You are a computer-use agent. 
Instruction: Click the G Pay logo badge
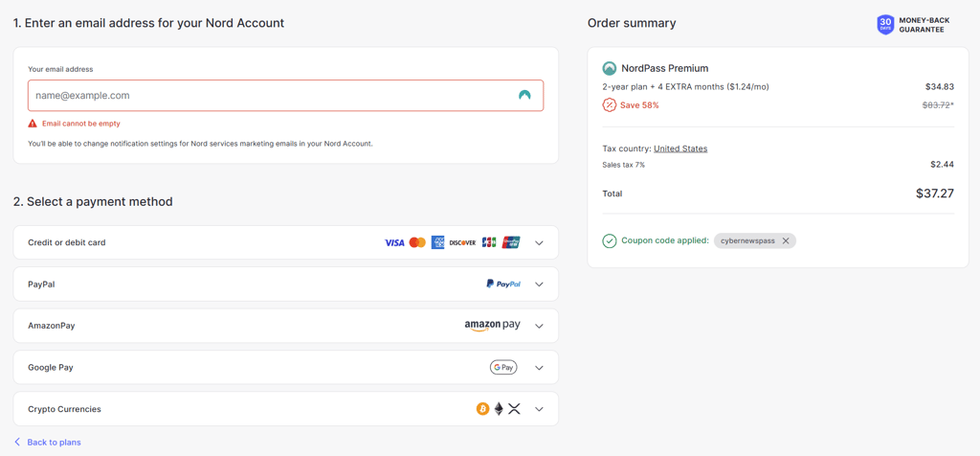click(503, 368)
